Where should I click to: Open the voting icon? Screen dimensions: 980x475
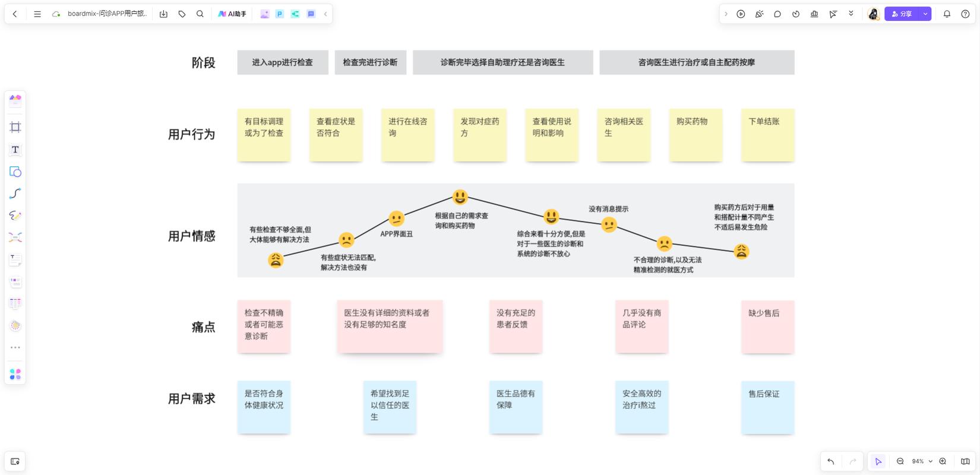(x=814, y=14)
